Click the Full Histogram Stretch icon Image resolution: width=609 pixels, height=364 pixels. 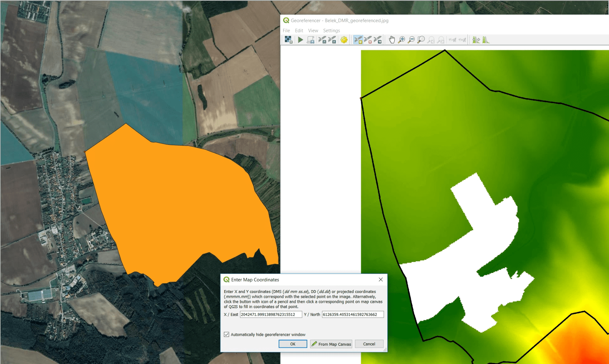point(476,40)
